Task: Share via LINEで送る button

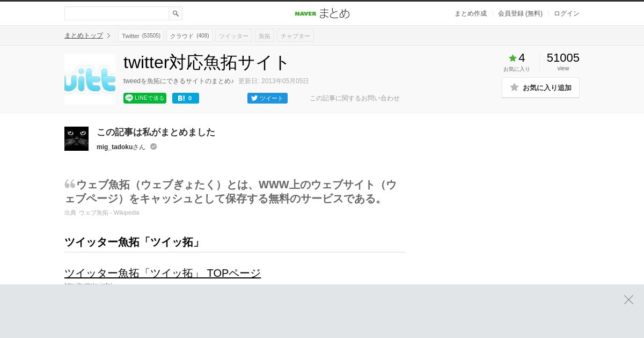Action: click(145, 98)
